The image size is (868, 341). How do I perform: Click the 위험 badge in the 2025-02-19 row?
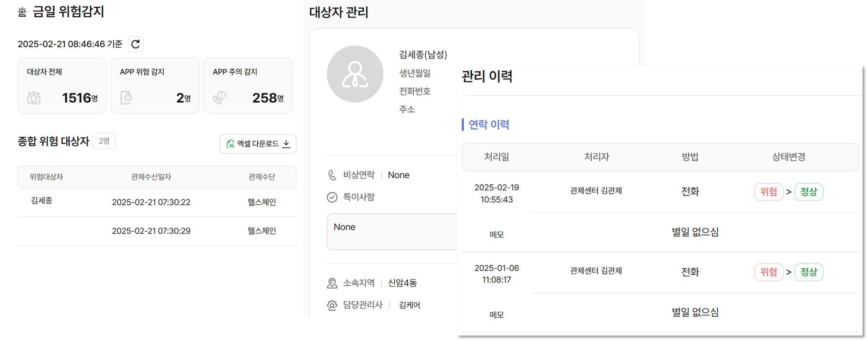[x=768, y=192]
